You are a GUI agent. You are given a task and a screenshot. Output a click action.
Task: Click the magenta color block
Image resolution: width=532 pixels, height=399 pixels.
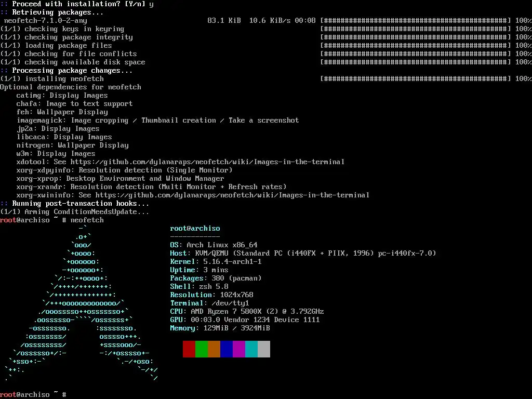click(x=239, y=349)
